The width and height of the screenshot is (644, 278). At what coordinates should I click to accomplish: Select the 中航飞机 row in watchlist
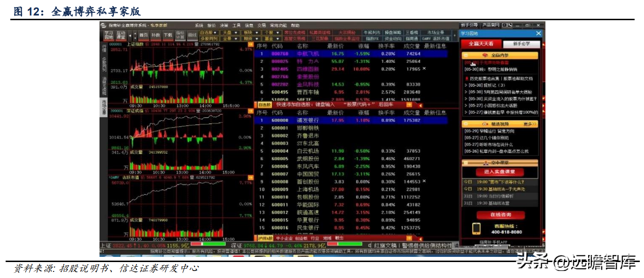[x=356, y=54]
